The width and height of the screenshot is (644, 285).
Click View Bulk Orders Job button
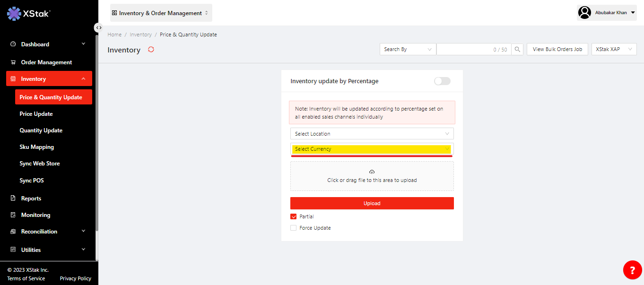click(557, 49)
